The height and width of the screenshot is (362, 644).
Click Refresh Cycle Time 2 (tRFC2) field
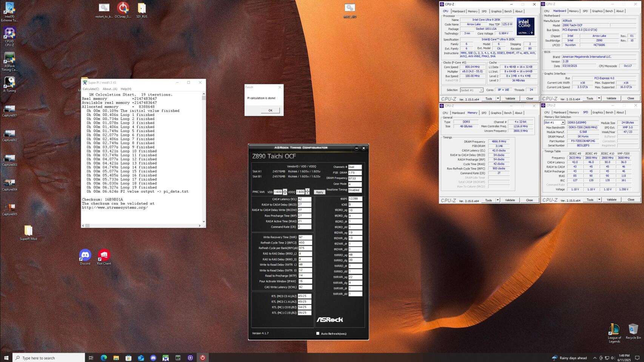point(305,243)
